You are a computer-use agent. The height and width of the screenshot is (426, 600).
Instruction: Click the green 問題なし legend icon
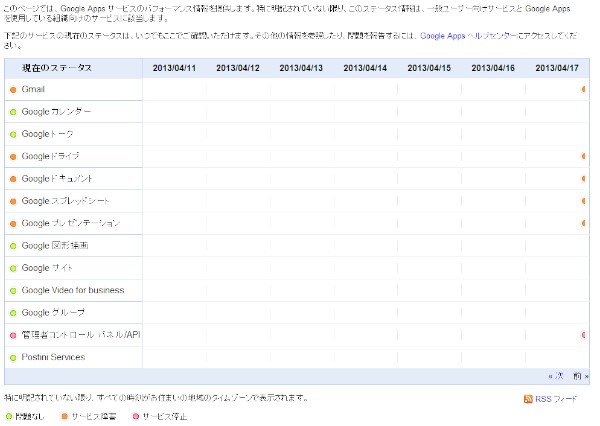9,416
